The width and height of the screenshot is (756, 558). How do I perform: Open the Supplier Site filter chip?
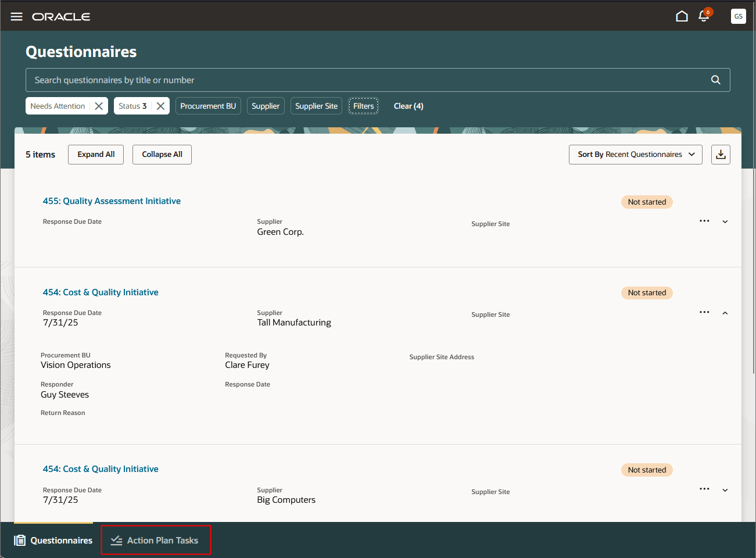316,106
